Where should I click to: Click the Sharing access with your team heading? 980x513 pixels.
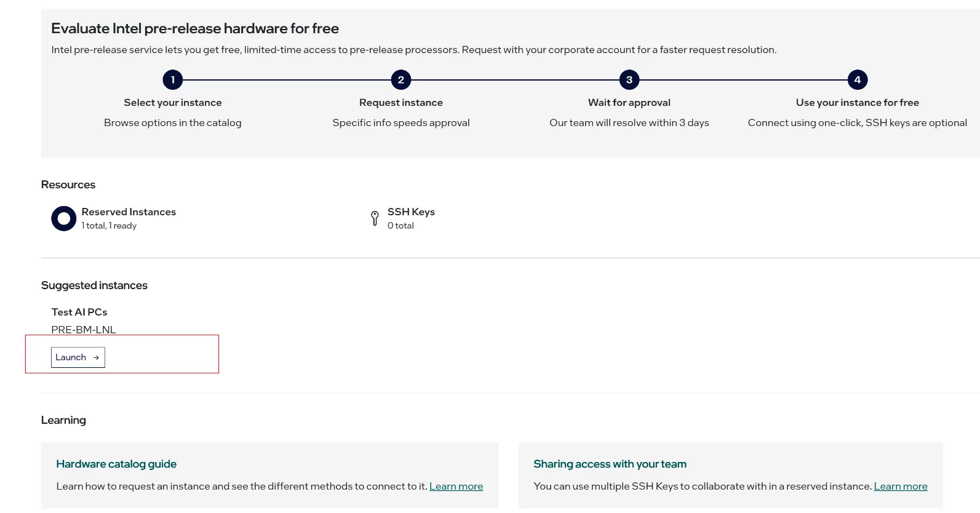tap(610, 464)
